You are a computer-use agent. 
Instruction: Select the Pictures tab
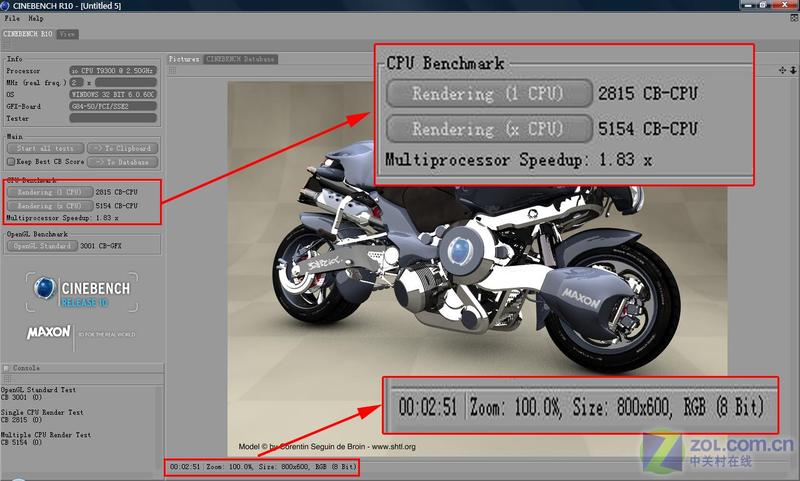pos(184,59)
